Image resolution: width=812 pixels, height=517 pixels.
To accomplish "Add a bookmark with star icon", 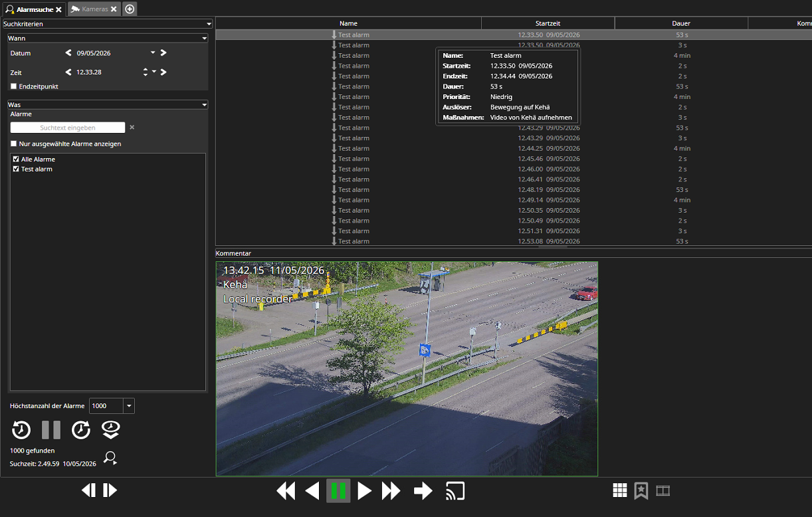I will click(641, 490).
